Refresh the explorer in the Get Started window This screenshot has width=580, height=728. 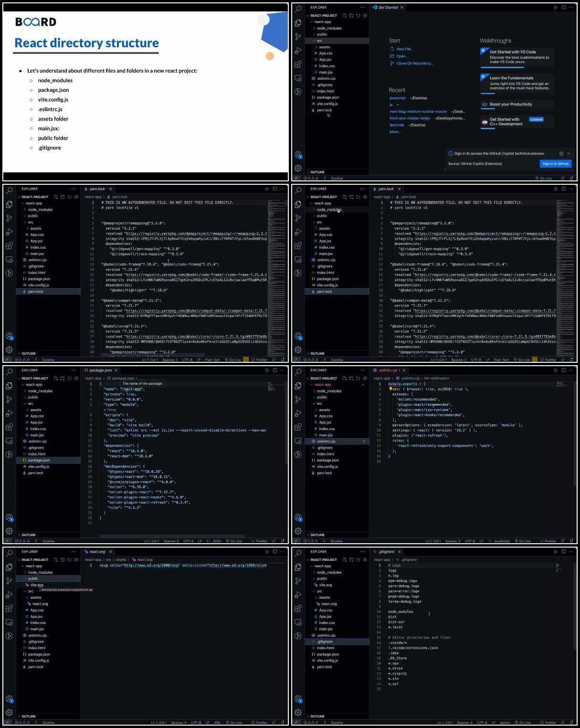pyautogui.click(x=358, y=16)
